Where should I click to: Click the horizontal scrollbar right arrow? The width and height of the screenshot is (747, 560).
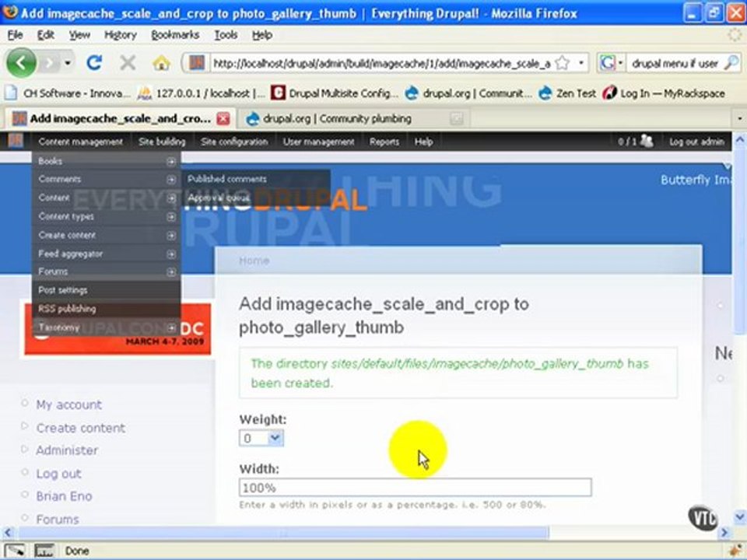pyautogui.click(x=724, y=532)
